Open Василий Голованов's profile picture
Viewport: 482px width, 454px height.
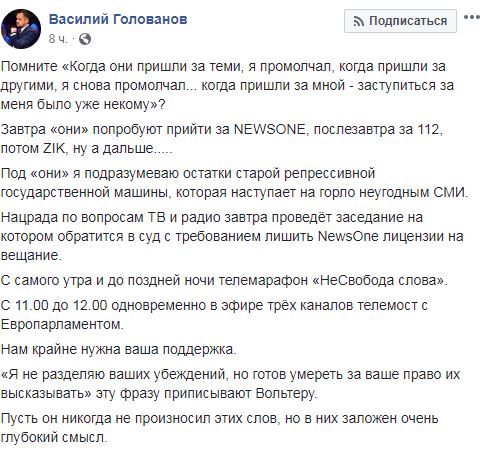pos(21,29)
